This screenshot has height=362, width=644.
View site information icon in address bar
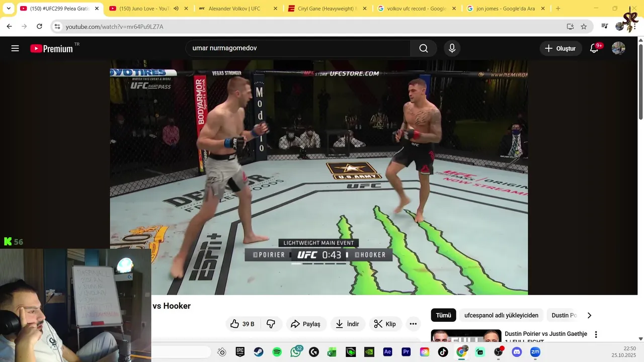click(57, 26)
